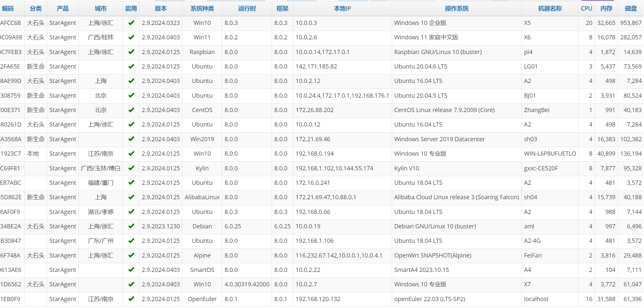644x308 pixels.
Task: Toggle enabled checkmark in ZhangBei row
Action: click(131, 110)
